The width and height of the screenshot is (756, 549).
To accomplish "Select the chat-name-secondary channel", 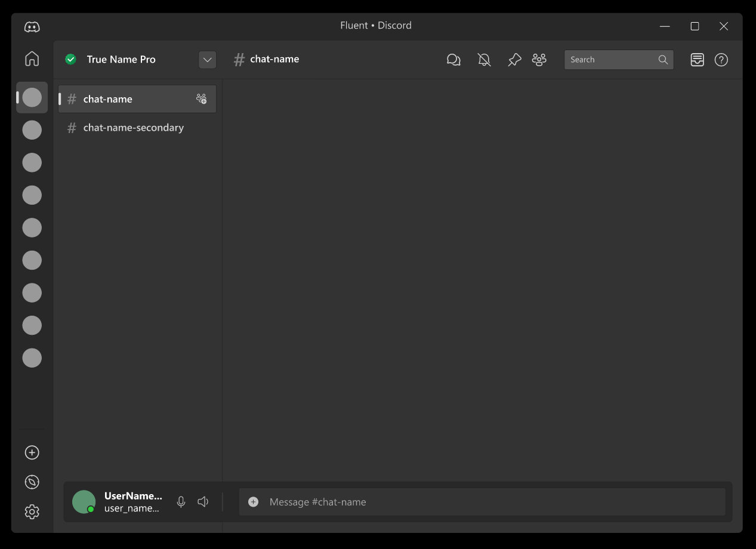I will [134, 128].
